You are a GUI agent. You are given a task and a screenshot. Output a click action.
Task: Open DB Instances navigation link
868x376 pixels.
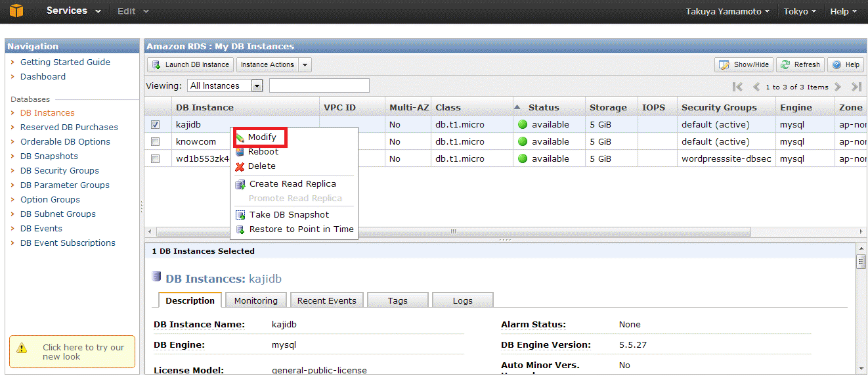pyautogui.click(x=47, y=112)
